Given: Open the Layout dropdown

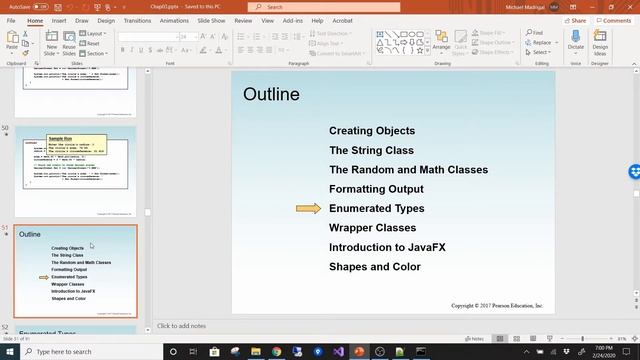Looking at the screenshot, I should click(x=93, y=33).
